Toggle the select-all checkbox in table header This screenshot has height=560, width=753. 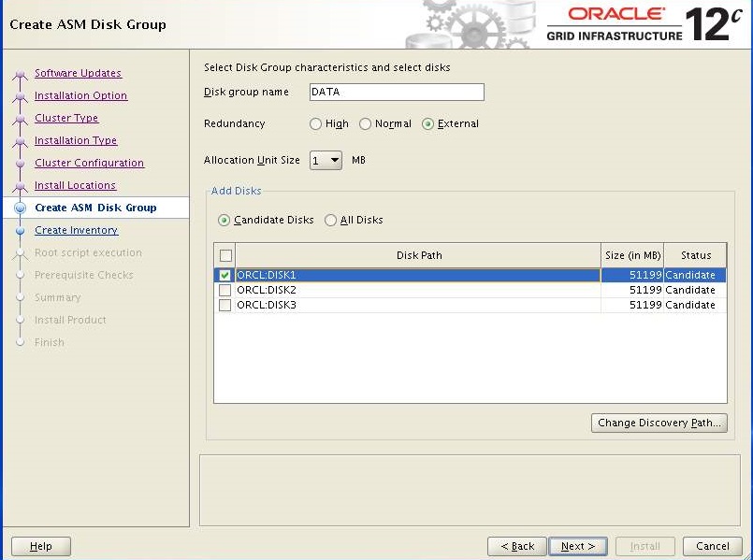coord(225,255)
